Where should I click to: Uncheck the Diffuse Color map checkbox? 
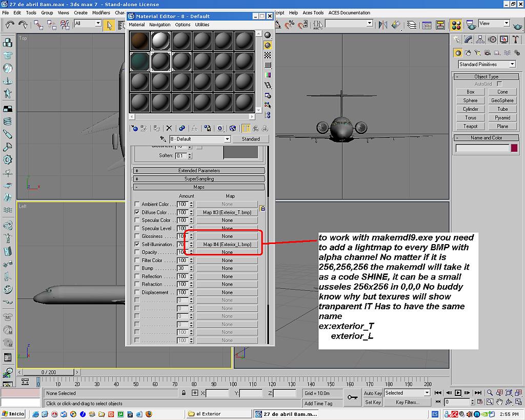[137, 212]
